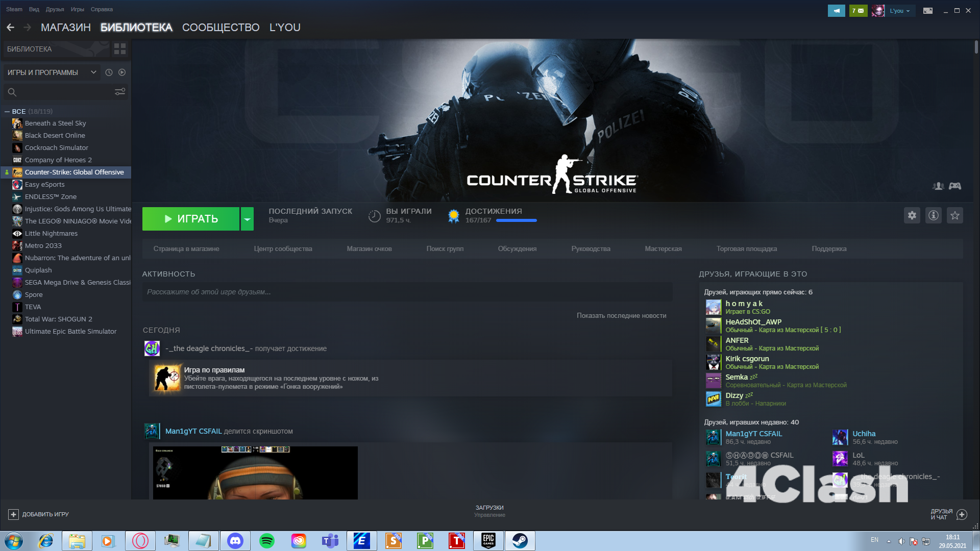Open the inbox with 7 messages
The width and height of the screenshot is (980, 551).
pos(858,11)
